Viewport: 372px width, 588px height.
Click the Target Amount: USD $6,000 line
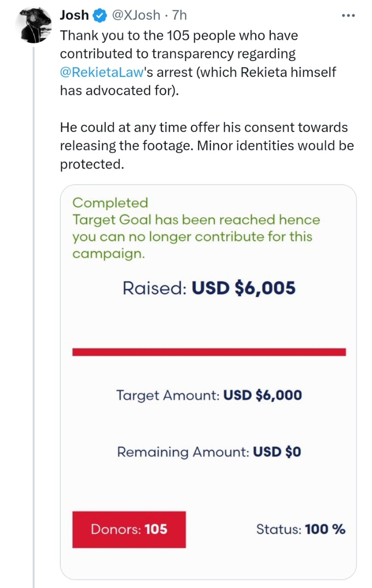click(209, 395)
